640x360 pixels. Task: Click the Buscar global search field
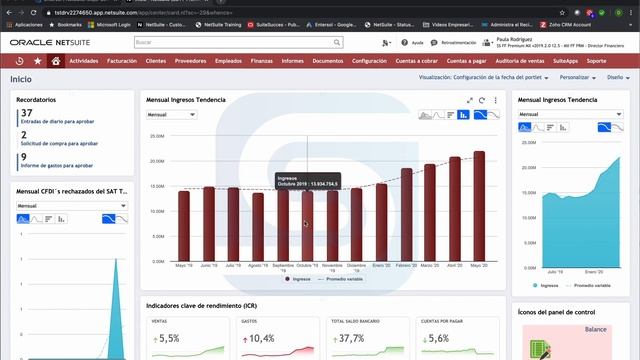pyautogui.click(x=238, y=42)
